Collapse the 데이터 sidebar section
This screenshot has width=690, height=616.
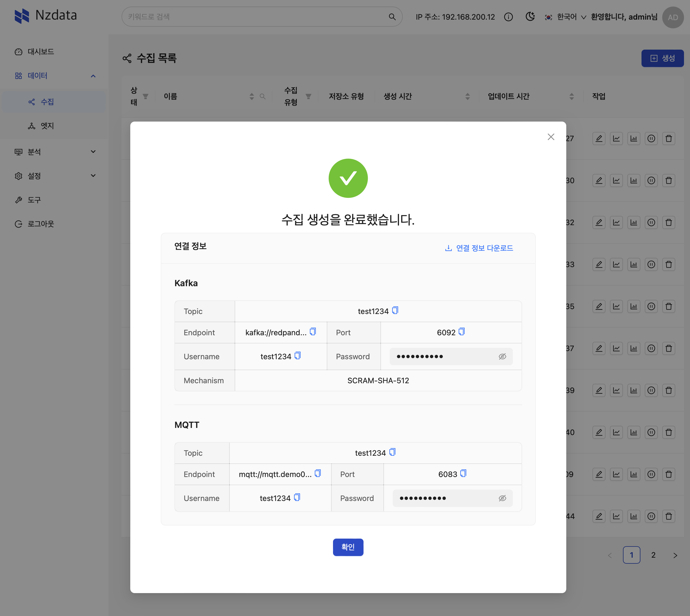pos(54,76)
